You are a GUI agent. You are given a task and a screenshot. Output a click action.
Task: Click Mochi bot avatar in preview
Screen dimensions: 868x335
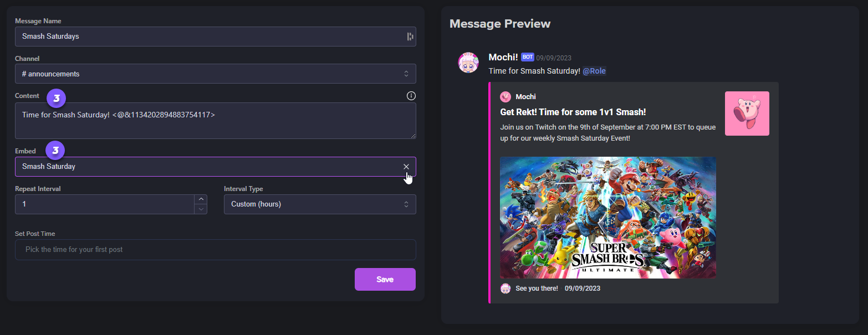[x=468, y=63]
